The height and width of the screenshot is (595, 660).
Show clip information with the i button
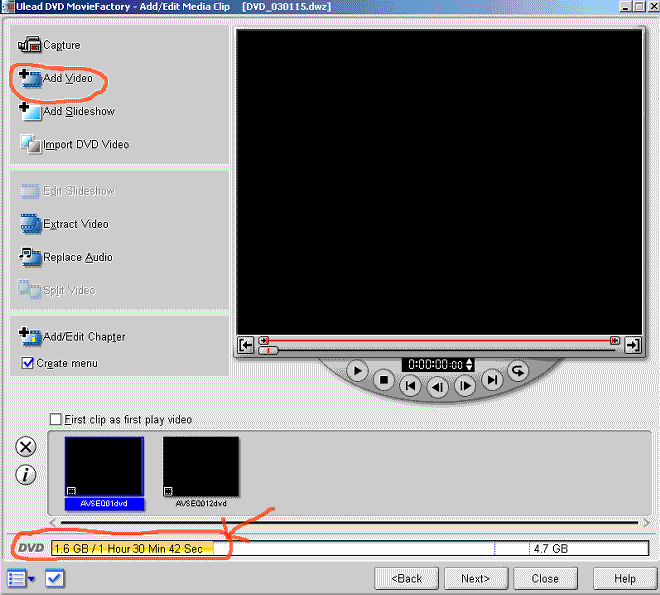click(x=26, y=475)
